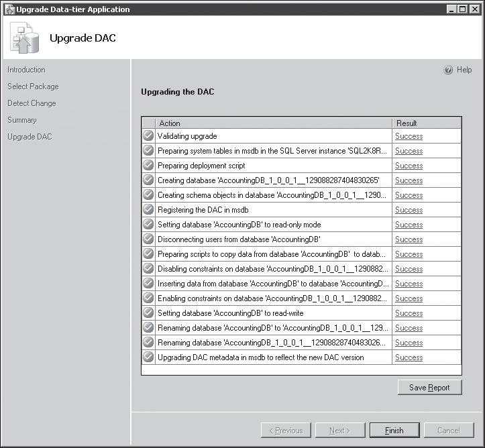Click checkmark icon beside Registering the DAC in msdb
Viewport: 485px width, 448px height.
(148, 209)
